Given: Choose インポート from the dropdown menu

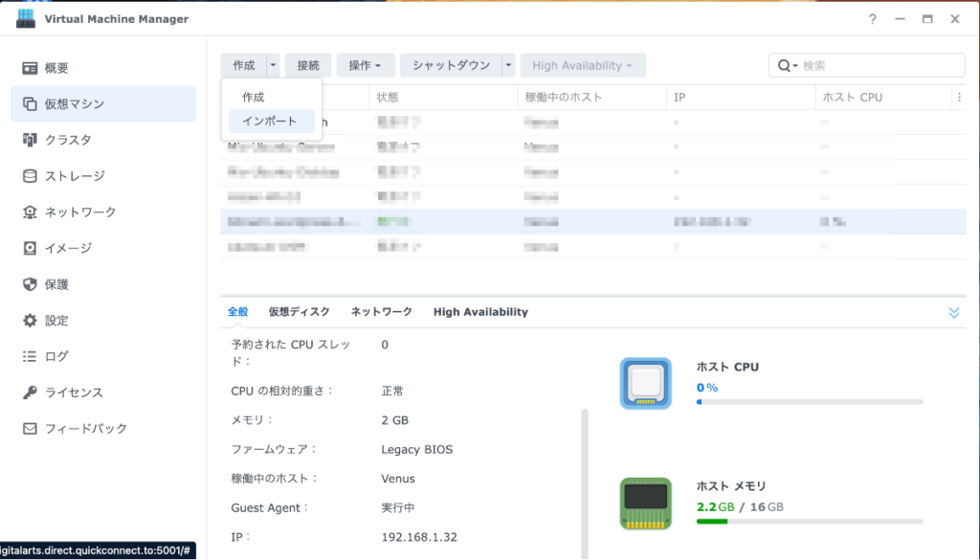Looking at the screenshot, I should pos(271,122).
